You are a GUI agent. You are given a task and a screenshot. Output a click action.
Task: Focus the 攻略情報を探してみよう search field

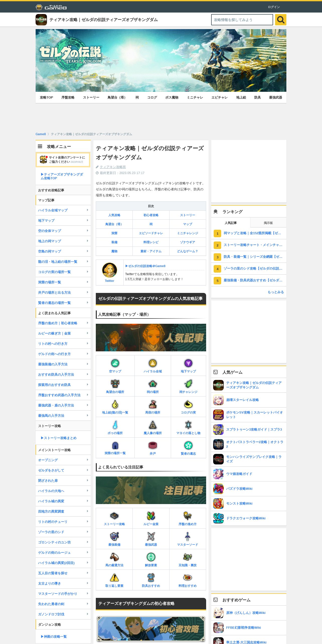pos(242,20)
